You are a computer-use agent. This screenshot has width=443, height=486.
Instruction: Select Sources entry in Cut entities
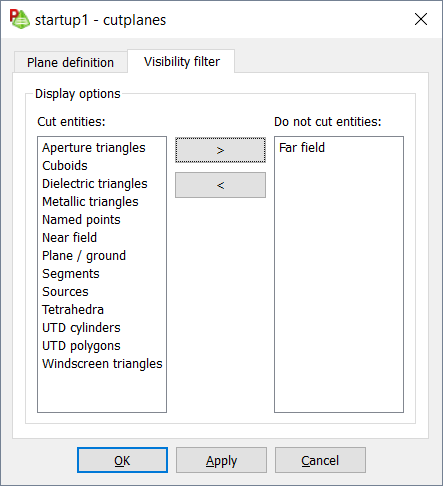[x=65, y=292]
